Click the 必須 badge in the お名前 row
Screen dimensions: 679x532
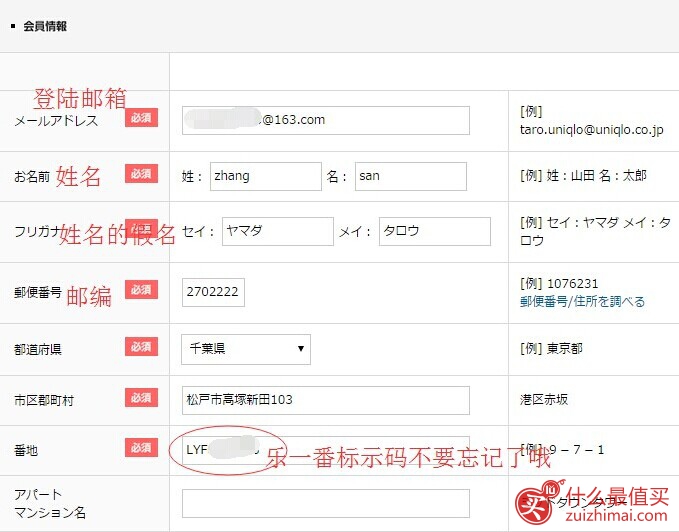click(x=141, y=174)
